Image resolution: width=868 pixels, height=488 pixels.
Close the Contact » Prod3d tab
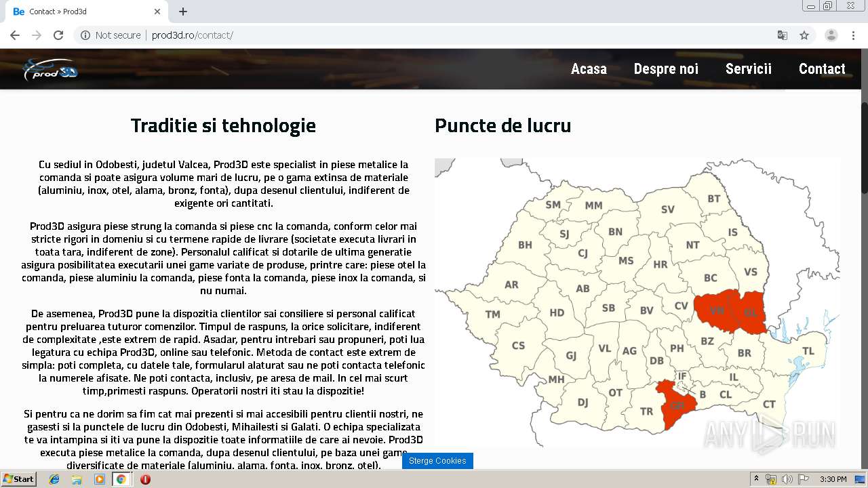[x=157, y=12]
